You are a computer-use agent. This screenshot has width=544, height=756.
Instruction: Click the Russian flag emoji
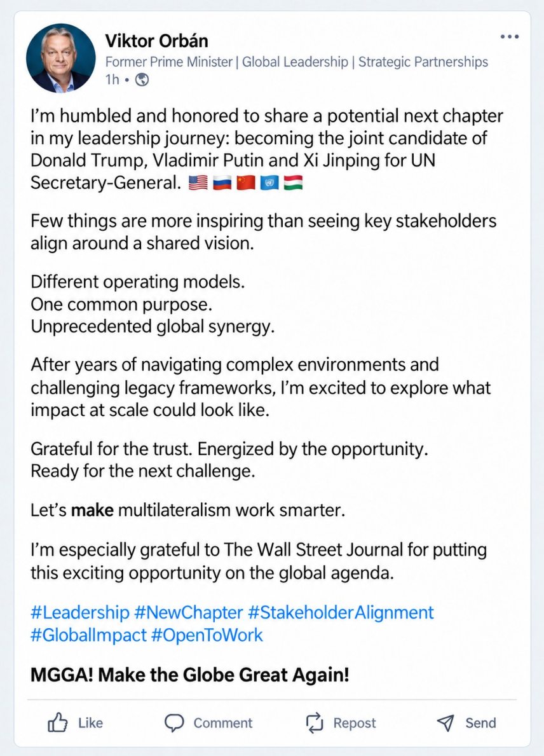(x=222, y=182)
